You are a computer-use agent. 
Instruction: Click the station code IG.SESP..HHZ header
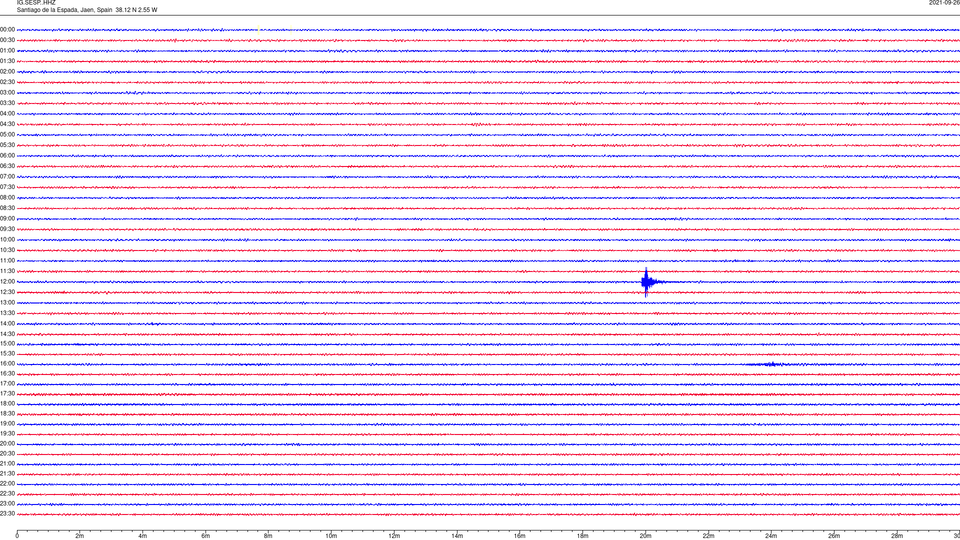coord(36,3)
